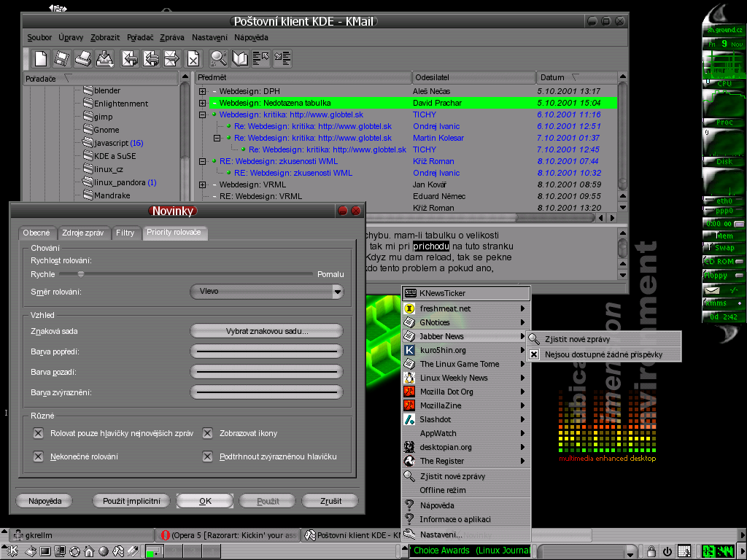Open the Barva pozadí color picker
This screenshot has width=747, height=560.
(x=266, y=372)
